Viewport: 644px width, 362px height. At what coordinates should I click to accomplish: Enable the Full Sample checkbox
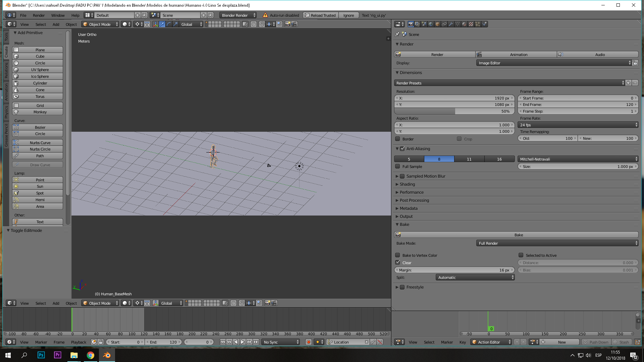[x=398, y=167]
